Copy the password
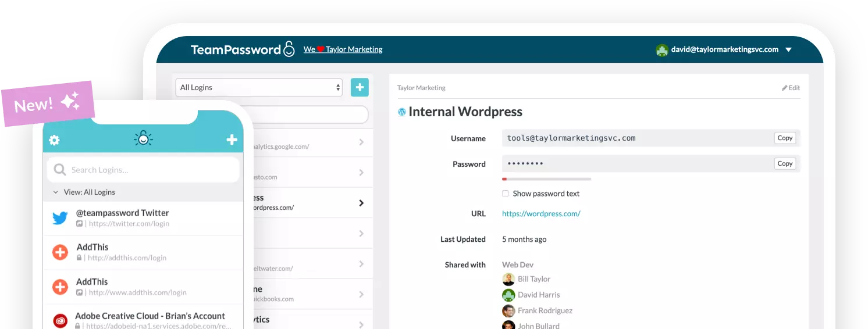The image size is (868, 329). point(785,163)
